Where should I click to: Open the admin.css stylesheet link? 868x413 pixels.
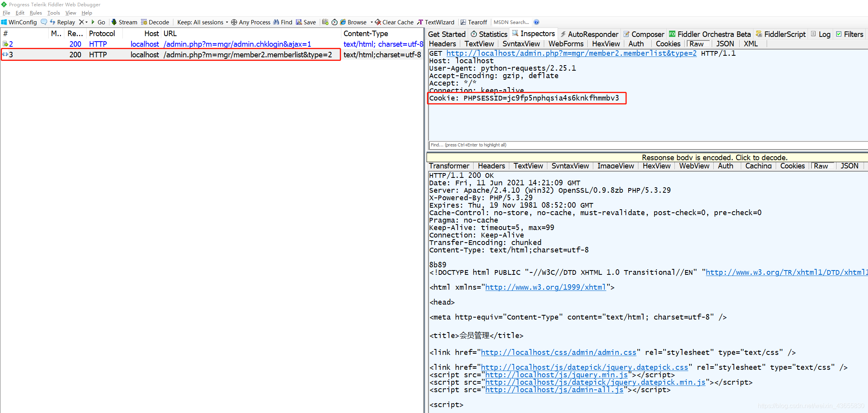559,352
